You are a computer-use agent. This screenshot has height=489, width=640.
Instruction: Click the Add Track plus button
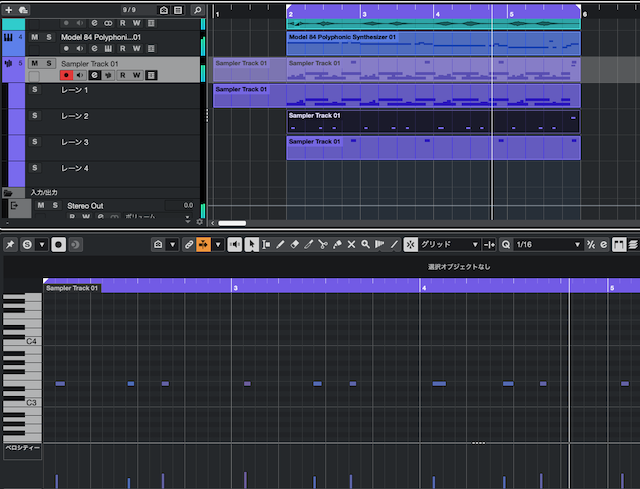[11, 9]
